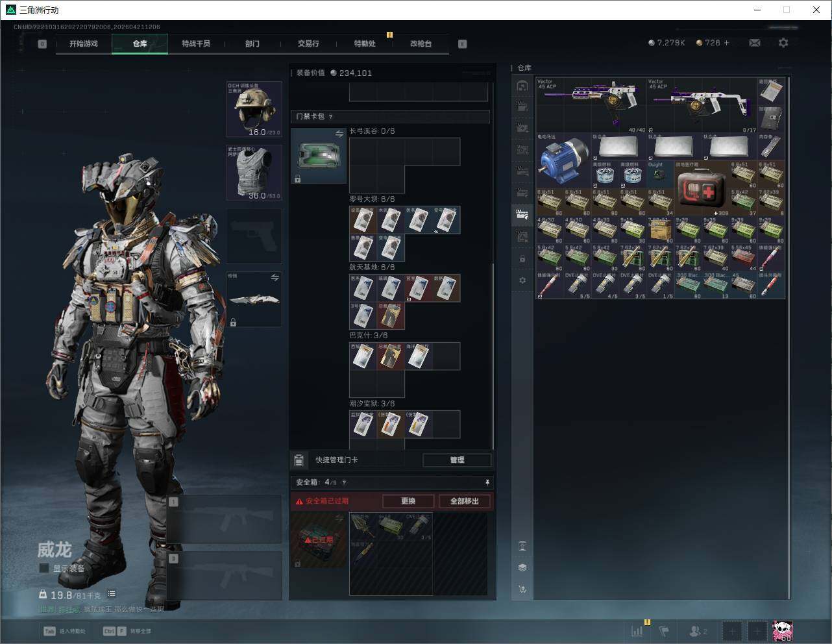Click the warehouse scrollbar
The height and width of the screenshot is (644, 832).
789,338
